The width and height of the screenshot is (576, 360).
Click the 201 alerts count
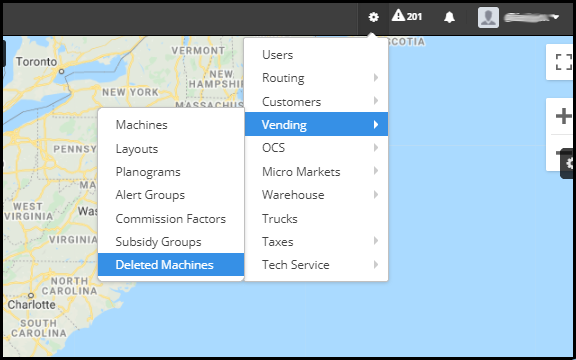[x=414, y=17]
